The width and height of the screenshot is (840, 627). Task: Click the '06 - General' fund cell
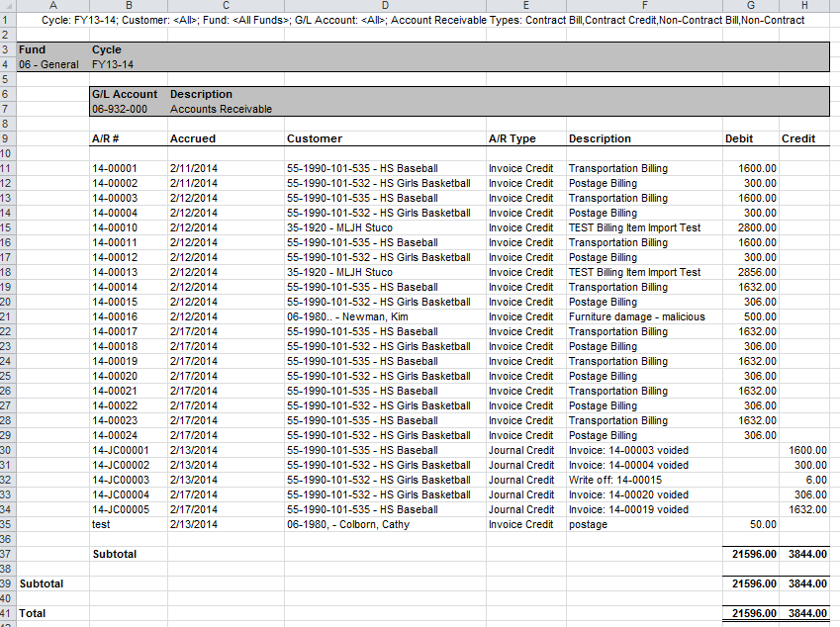click(47, 64)
